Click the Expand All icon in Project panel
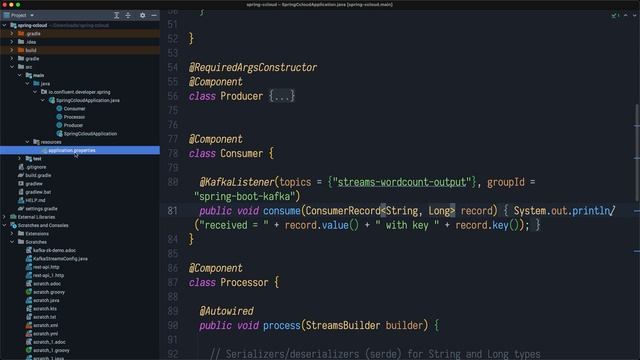Viewport: 640px width, 360px height. click(116, 15)
